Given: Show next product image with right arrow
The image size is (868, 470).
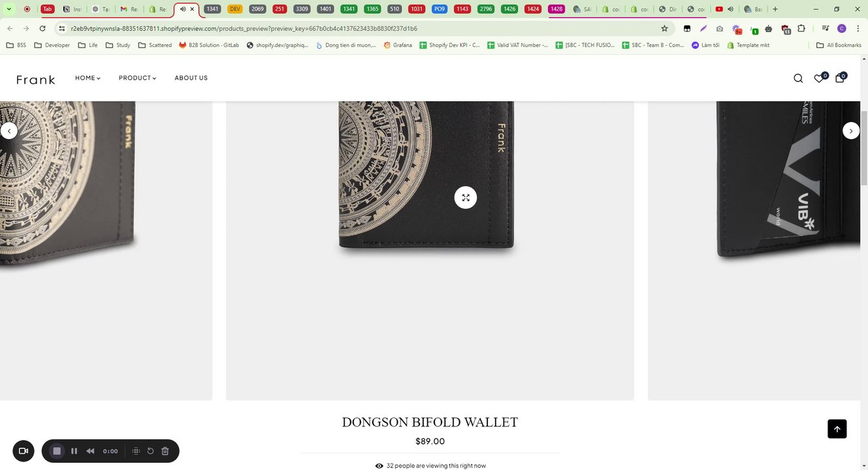Looking at the screenshot, I should coord(851,131).
